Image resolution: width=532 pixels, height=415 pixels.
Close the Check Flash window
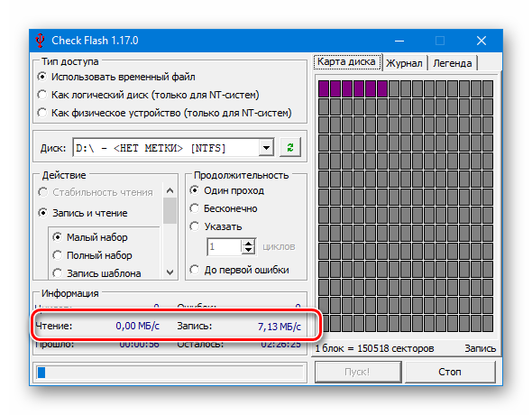click(x=482, y=41)
